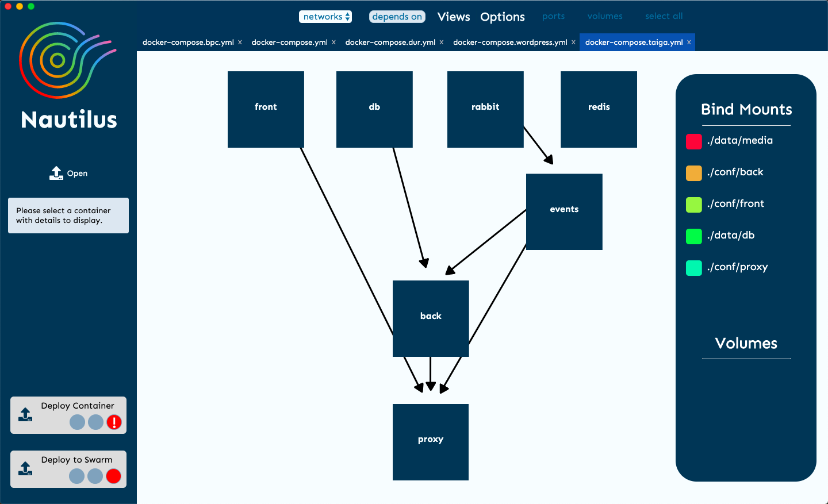Close the docker-compose.yml tab
This screenshot has width=828, height=504.
click(x=333, y=43)
